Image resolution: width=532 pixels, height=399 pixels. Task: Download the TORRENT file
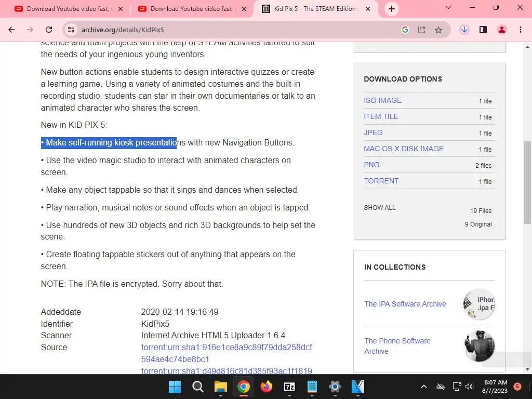(x=381, y=181)
